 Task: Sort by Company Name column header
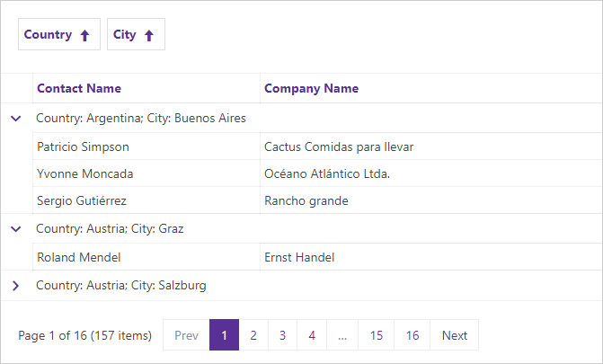[x=311, y=88]
